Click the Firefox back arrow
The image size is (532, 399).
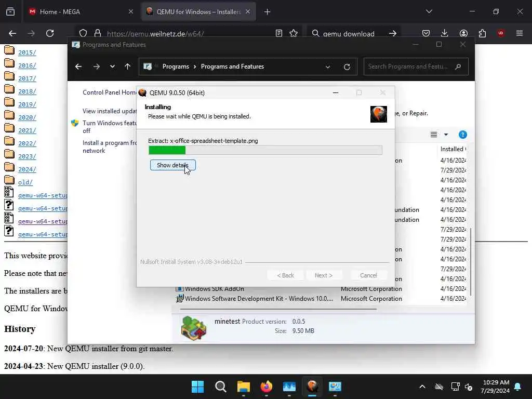[12, 33]
